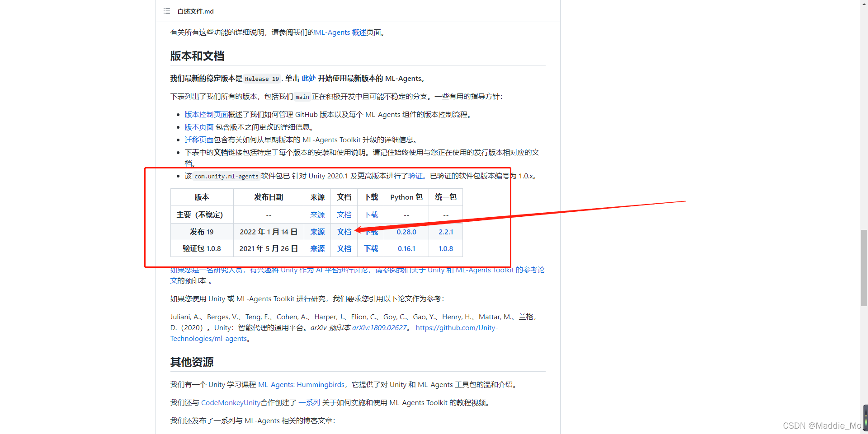Image resolution: width=868 pixels, height=434 pixels.
Task: Open the 版本页面 link
Action: [x=199, y=127]
